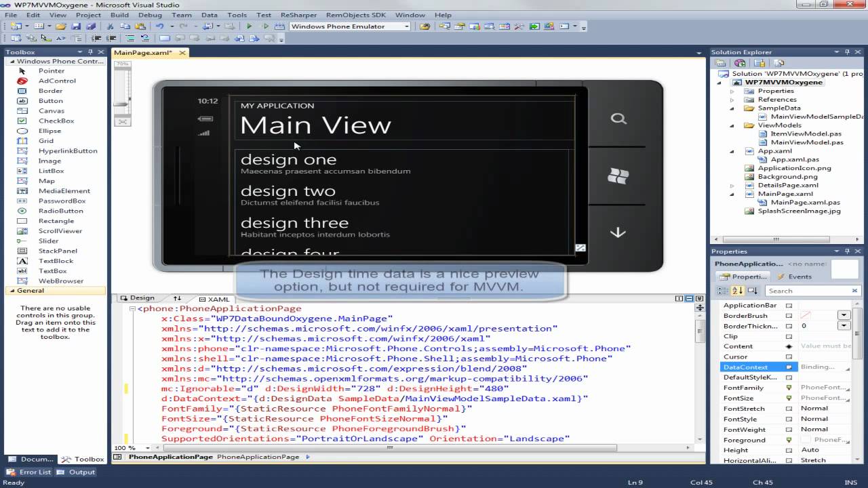Screen dimensions: 868x488
Task: Open the RemObjects SDK menu
Action: pyautogui.click(x=355, y=15)
